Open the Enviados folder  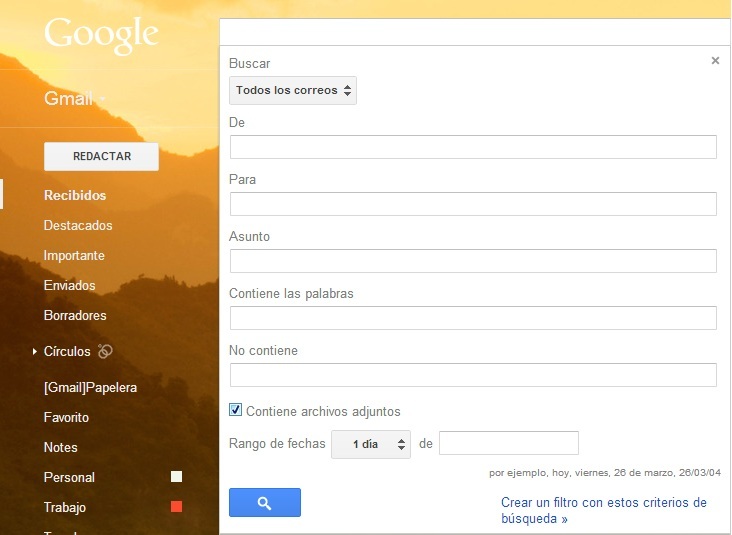(x=70, y=285)
